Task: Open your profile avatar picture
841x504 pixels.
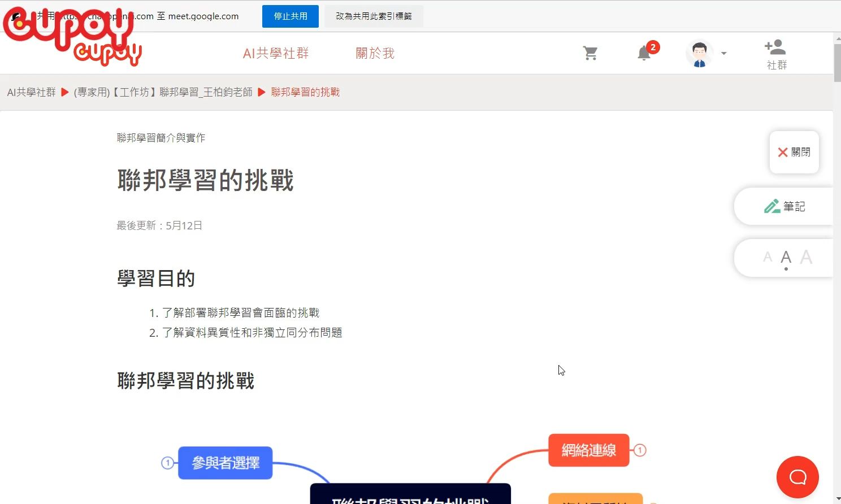Action: pos(699,52)
